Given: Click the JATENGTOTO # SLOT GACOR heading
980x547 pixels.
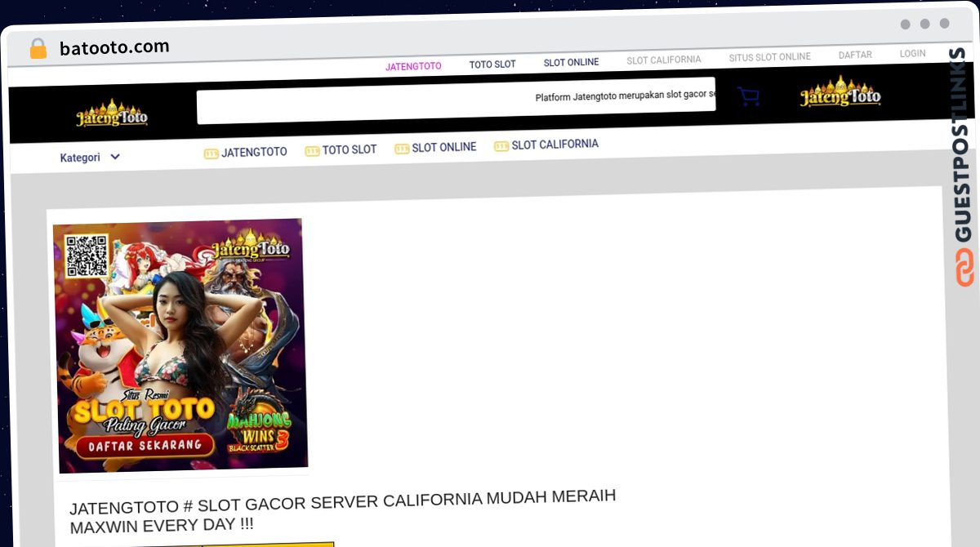Looking at the screenshot, I should [x=343, y=511].
